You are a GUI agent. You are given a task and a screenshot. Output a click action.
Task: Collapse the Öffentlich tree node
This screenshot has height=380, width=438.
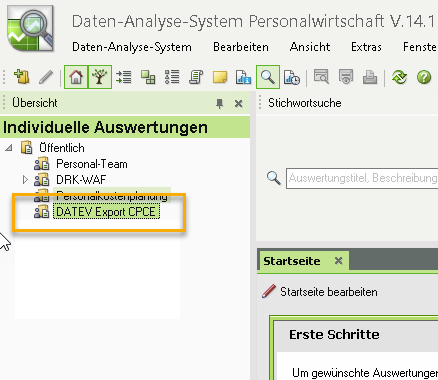pyautogui.click(x=9, y=148)
